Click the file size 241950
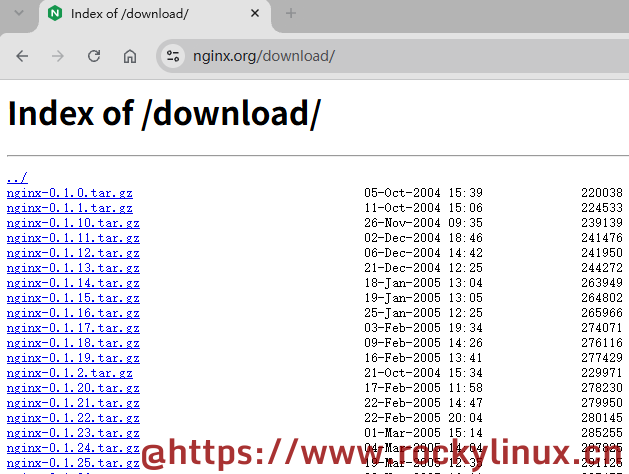The image size is (629, 474). pyautogui.click(x=602, y=253)
